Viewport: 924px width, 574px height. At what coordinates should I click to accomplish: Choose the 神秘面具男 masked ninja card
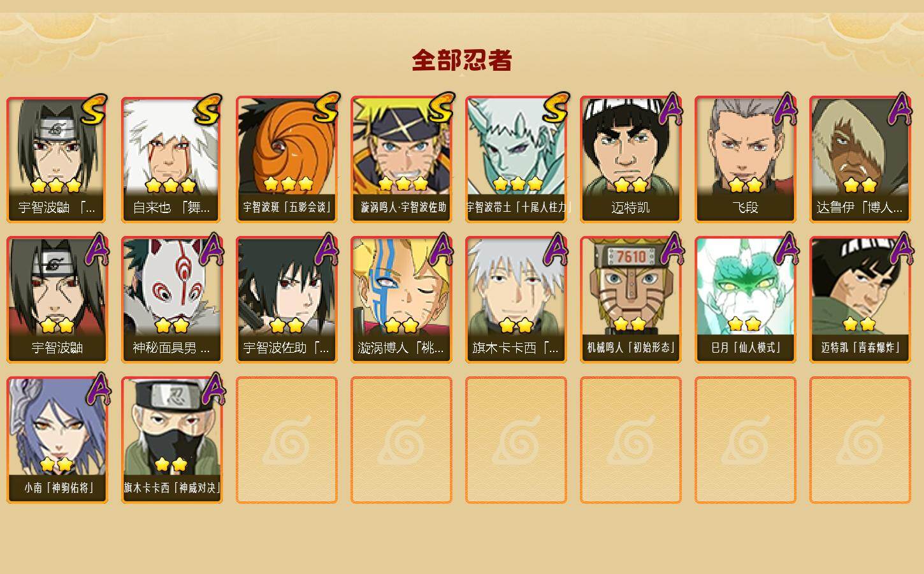tap(172, 300)
